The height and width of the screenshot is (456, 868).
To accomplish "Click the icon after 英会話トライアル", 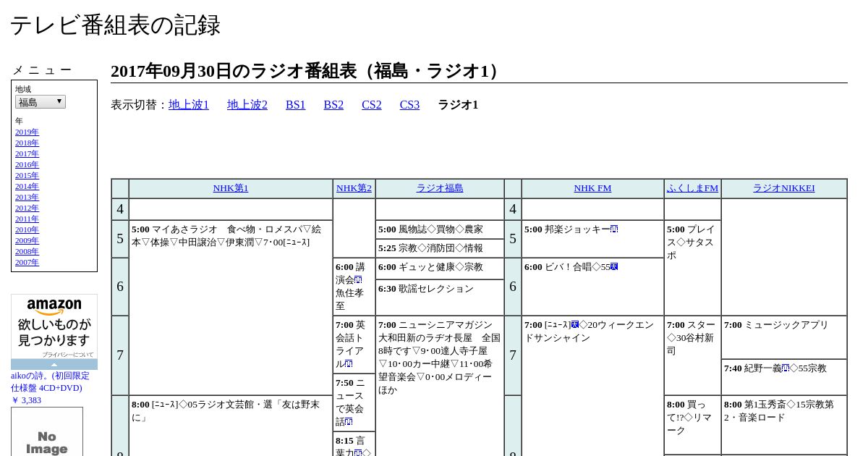I will coord(349,363).
